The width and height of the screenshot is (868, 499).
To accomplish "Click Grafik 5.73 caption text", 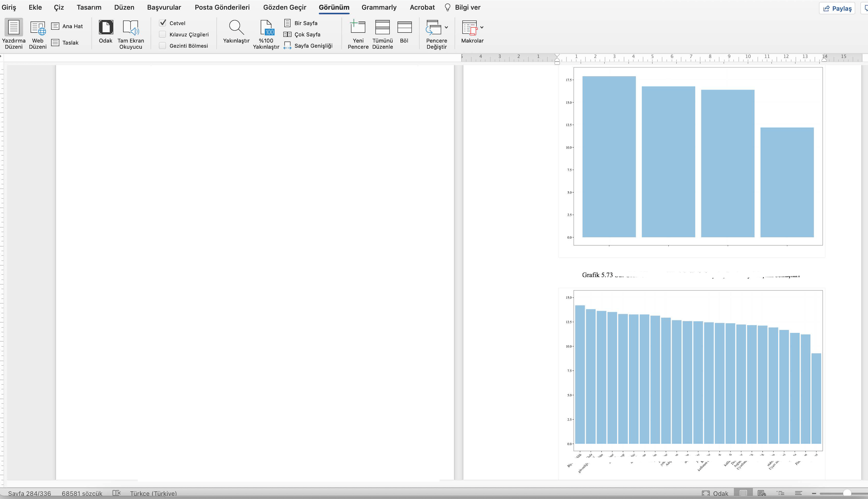I will 597,275.
